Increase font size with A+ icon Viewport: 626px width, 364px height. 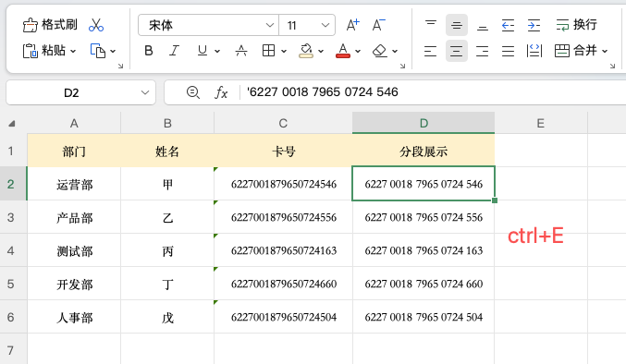352,25
